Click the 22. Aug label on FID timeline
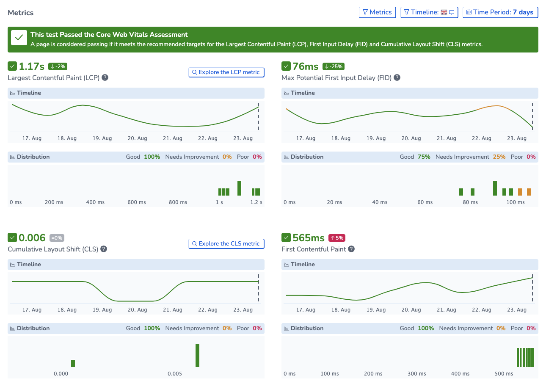Viewport: 546px width, 392px height. 482,138
